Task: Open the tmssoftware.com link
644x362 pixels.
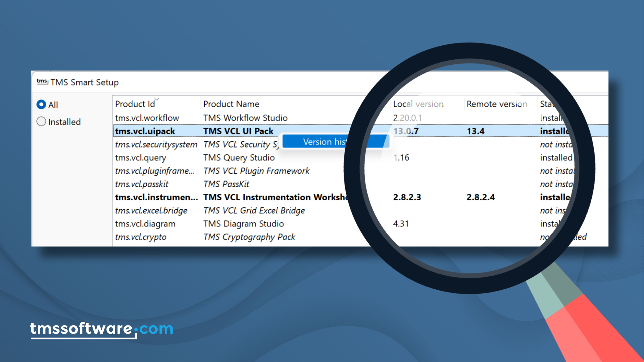Action: 102,329
